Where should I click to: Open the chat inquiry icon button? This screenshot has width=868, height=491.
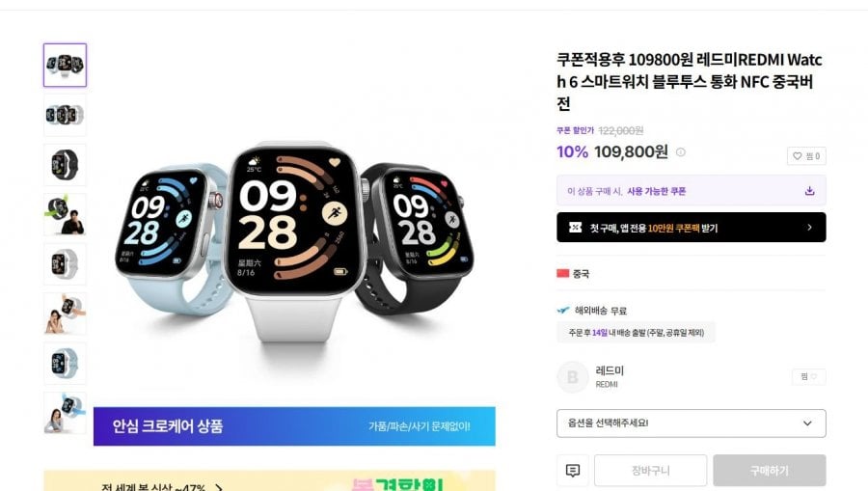[573, 471]
